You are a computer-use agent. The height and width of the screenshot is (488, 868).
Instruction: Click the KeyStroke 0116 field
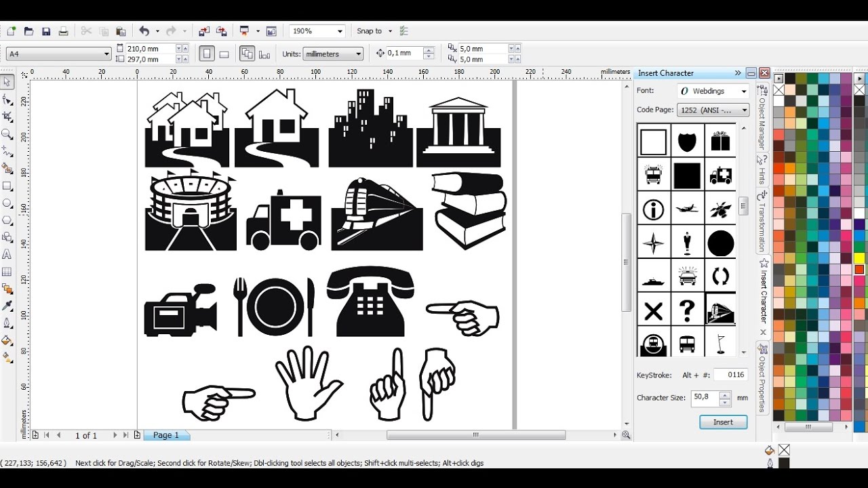point(731,375)
